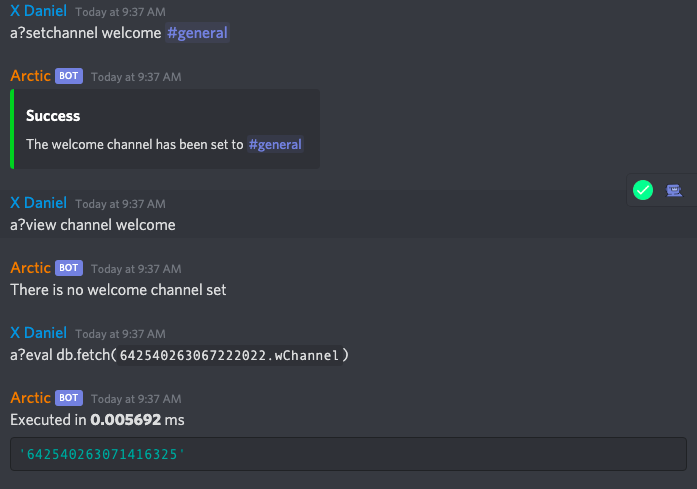Click timestamp on the first X Daniel message

(110, 12)
